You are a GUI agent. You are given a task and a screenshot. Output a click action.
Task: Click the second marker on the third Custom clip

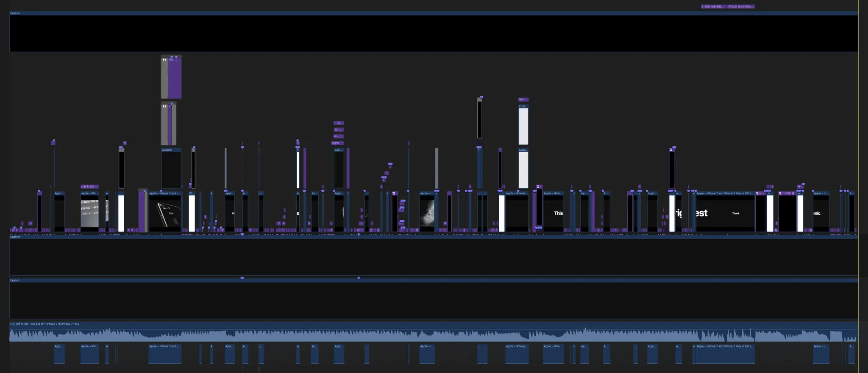pyautogui.click(x=359, y=278)
